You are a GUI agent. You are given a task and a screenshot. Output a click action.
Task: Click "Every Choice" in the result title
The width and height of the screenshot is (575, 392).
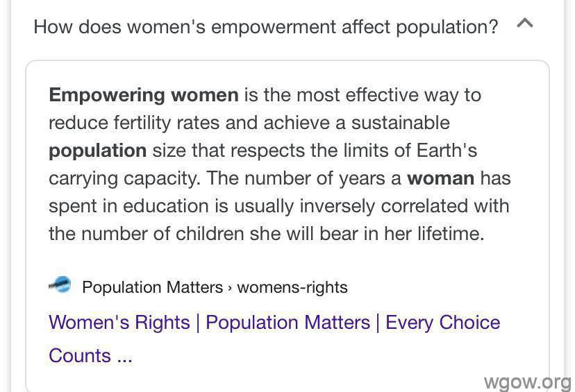(x=442, y=323)
